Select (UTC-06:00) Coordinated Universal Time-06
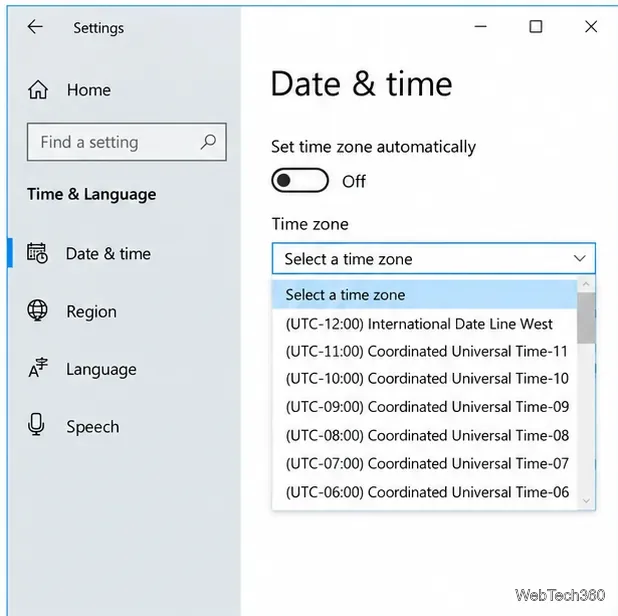This screenshot has height=616, width=618. (424, 492)
